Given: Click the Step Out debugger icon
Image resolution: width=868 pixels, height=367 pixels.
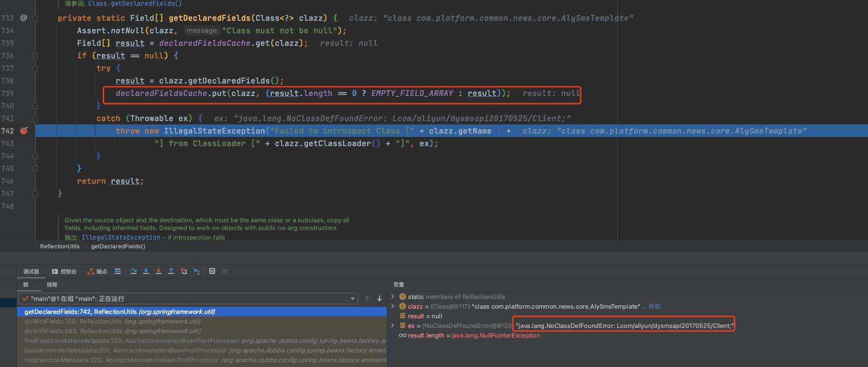Looking at the screenshot, I should pyautogui.click(x=171, y=272).
